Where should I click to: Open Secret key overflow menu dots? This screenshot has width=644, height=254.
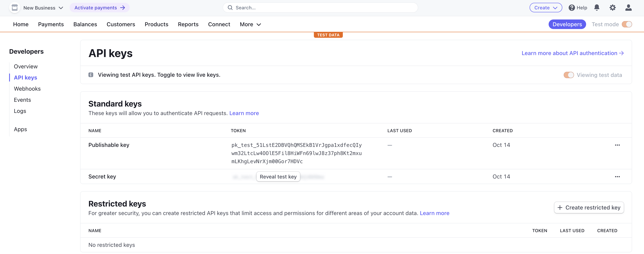[x=617, y=177]
